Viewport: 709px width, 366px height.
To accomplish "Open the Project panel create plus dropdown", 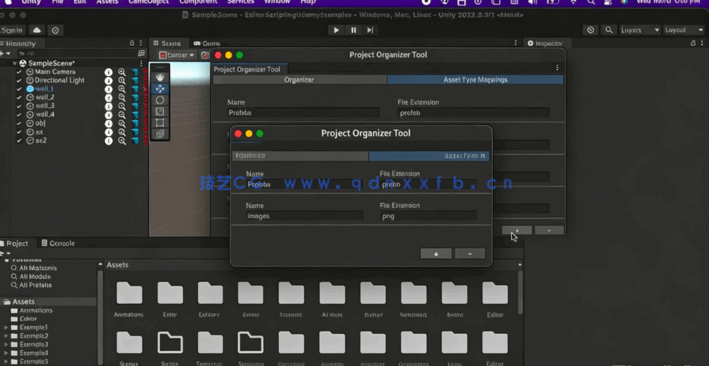I will click(x=5, y=254).
